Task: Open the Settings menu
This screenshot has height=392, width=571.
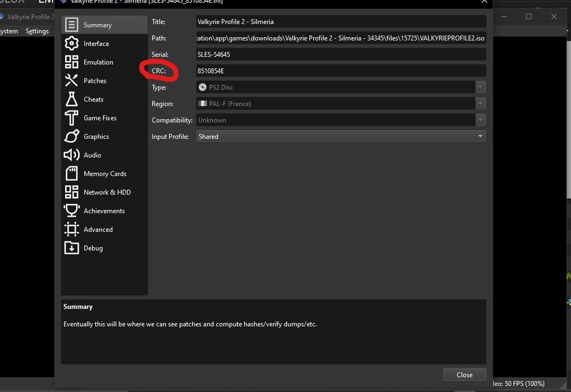Action: (x=37, y=31)
